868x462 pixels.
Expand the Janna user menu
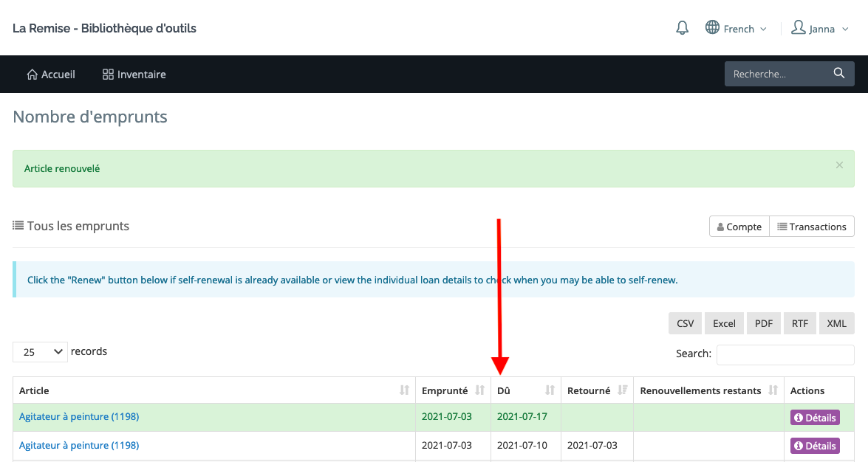819,29
